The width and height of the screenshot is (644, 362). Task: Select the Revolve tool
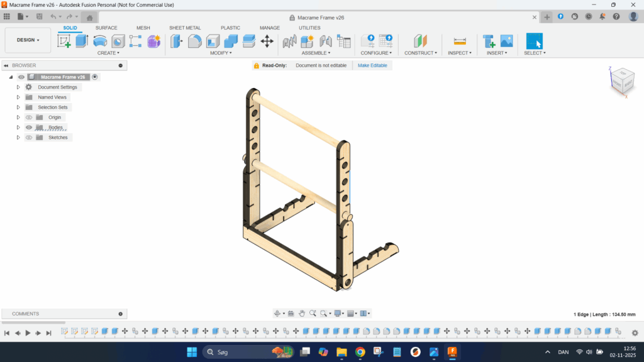tap(100, 41)
